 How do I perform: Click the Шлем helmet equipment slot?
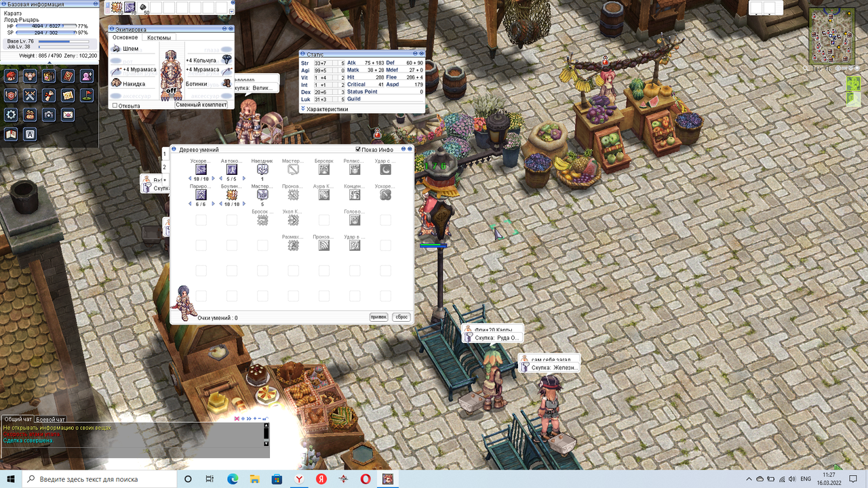(116, 49)
